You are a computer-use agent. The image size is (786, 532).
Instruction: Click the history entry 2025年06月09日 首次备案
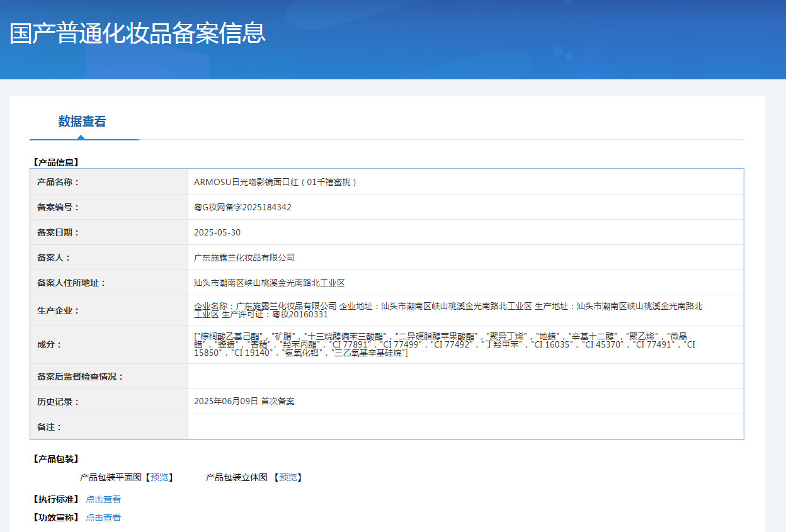coord(244,401)
